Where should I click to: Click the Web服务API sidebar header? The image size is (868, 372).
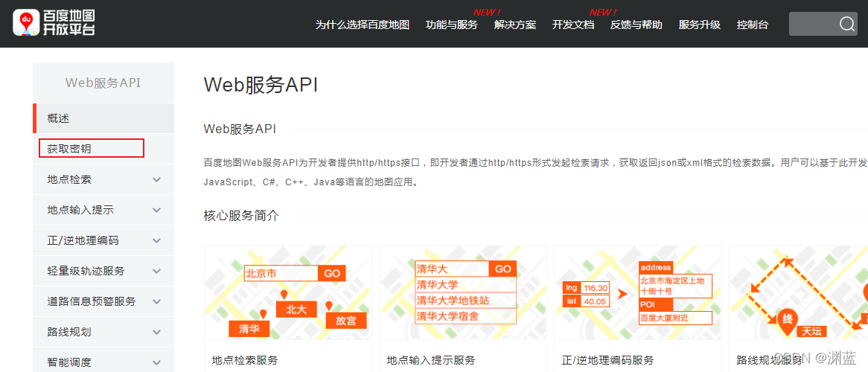(103, 83)
